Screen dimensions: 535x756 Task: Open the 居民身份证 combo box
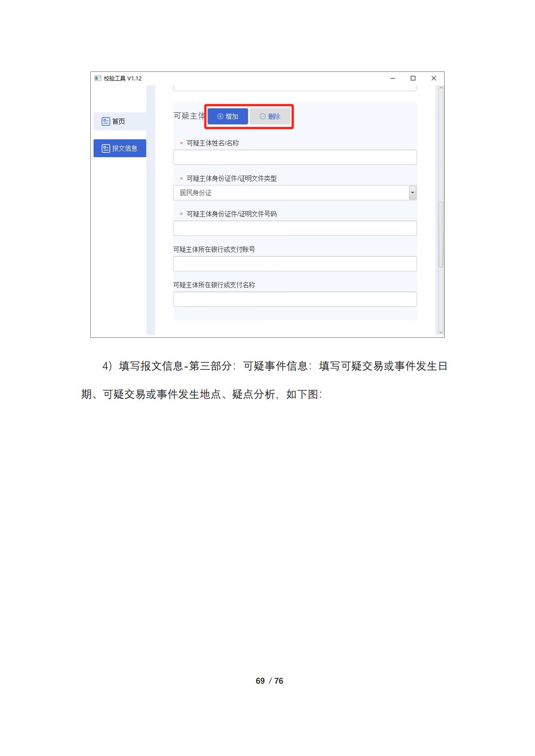click(295, 193)
